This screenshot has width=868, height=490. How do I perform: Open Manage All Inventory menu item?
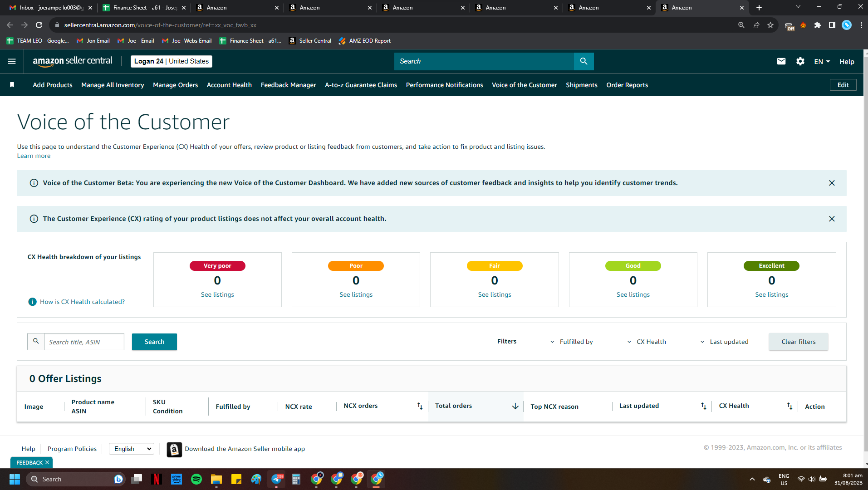113,85
